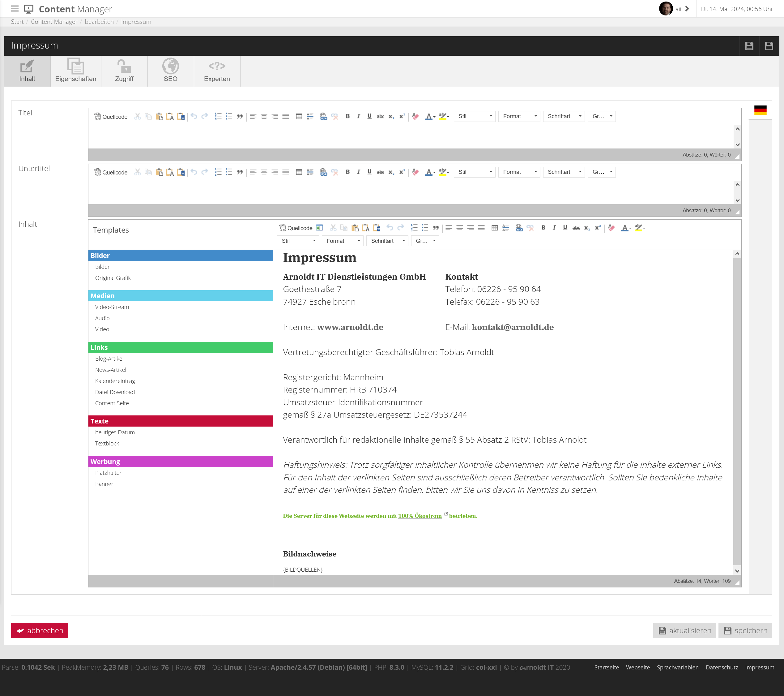Image resolution: width=784 pixels, height=696 pixels.
Task: Click insert link icon in Titel toolbar
Action: pyautogui.click(x=323, y=116)
